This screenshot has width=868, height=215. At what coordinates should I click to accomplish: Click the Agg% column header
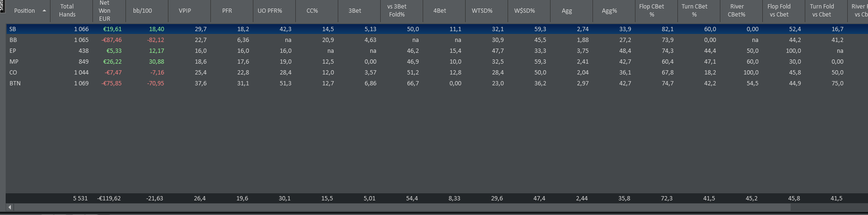tap(609, 10)
